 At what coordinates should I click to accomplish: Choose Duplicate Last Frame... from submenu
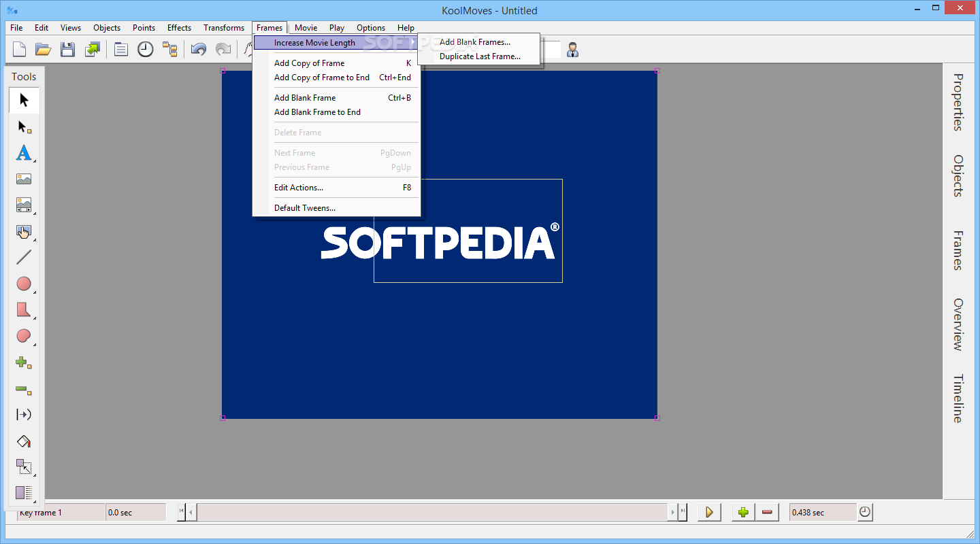479,56
